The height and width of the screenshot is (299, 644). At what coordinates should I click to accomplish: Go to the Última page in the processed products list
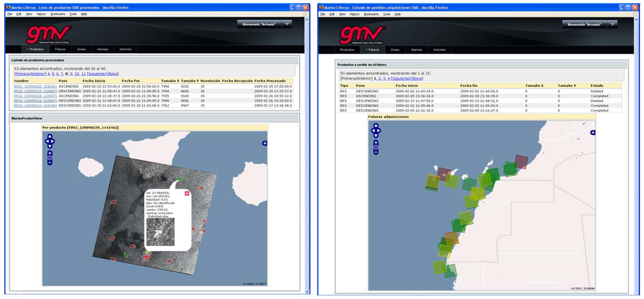click(112, 74)
